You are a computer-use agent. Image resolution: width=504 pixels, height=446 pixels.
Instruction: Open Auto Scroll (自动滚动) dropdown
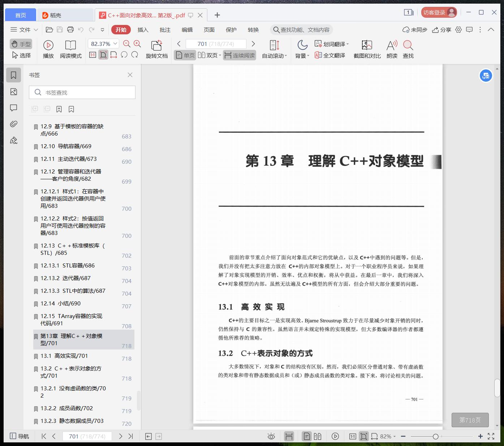[x=274, y=49]
